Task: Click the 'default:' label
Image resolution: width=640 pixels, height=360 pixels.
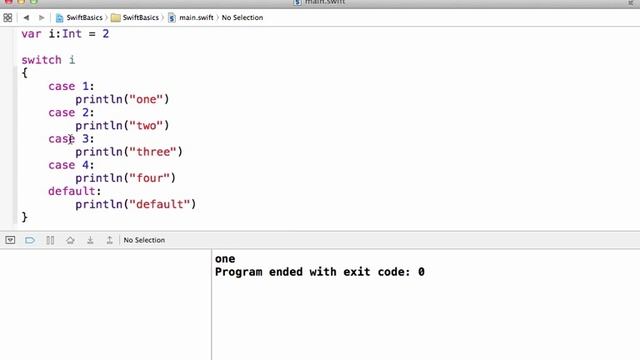Action: [x=75, y=191]
